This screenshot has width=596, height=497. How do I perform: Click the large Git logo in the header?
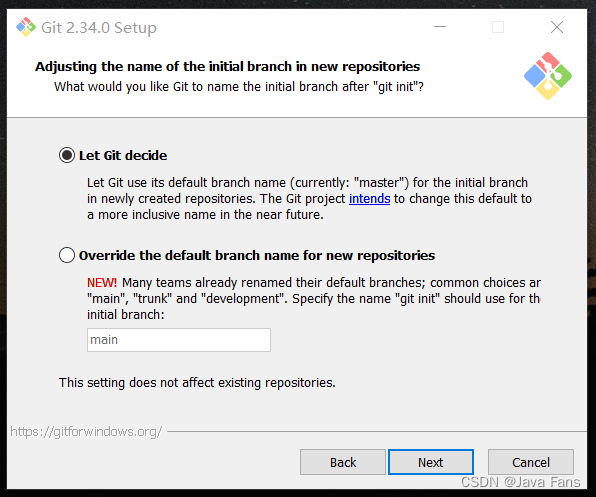(x=548, y=76)
